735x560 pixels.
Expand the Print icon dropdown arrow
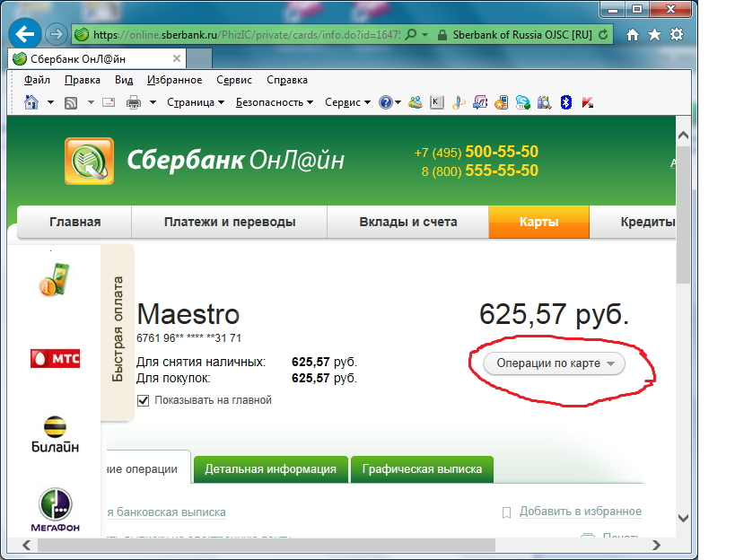click(153, 102)
